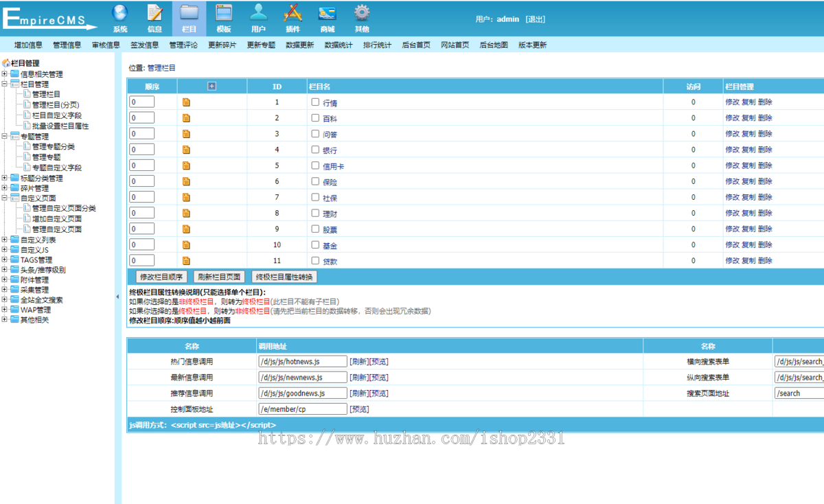
Task: Click the EmpireCMS logo
Action: click(49, 18)
